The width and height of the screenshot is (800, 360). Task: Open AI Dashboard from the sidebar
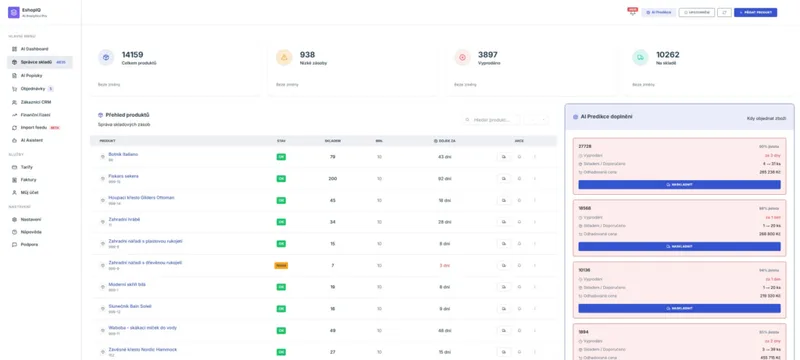point(35,49)
